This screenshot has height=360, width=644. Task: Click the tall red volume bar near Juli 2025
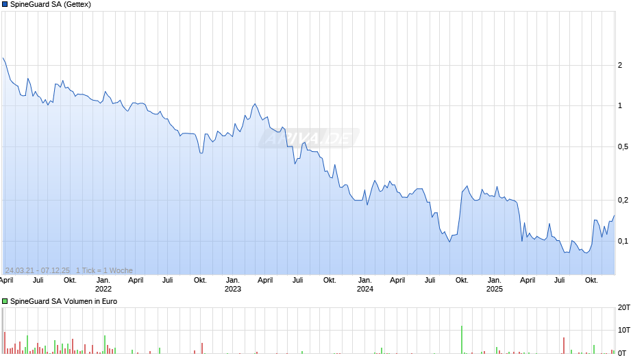pyautogui.click(x=564, y=345)
